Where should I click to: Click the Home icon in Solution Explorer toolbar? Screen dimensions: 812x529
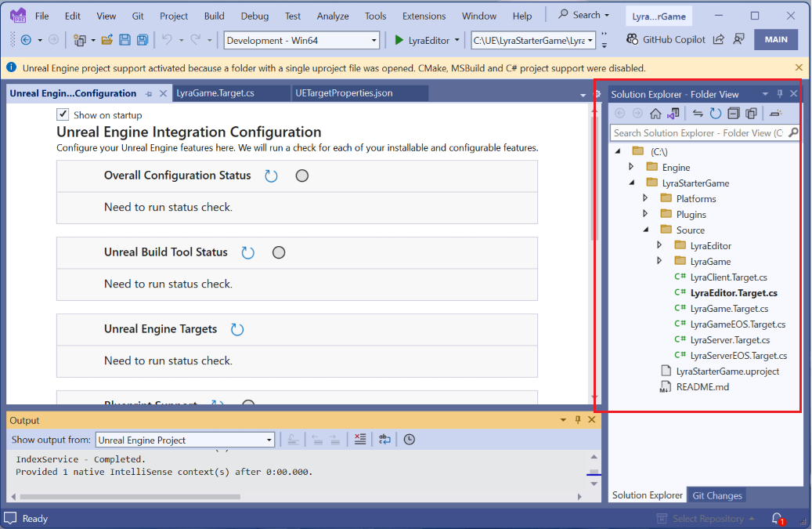(x=655, y=114)
